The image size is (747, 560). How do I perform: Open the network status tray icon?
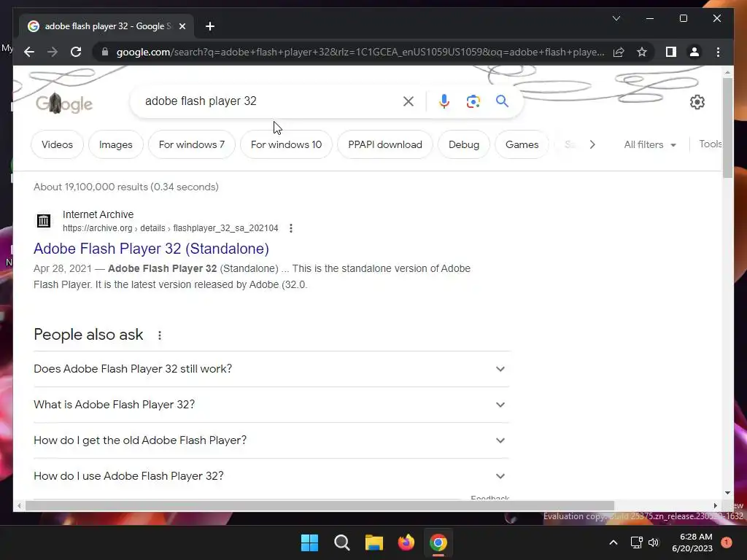click(636, 542)
